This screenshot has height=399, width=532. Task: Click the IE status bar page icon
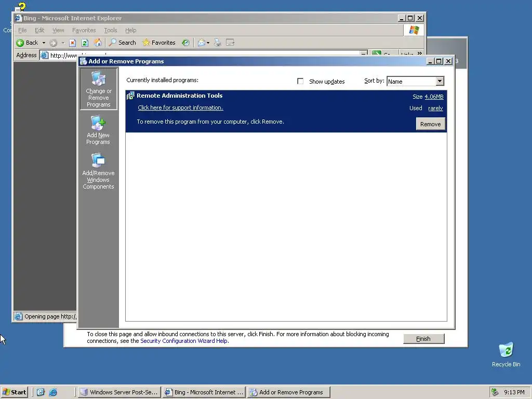click(18, 316)
